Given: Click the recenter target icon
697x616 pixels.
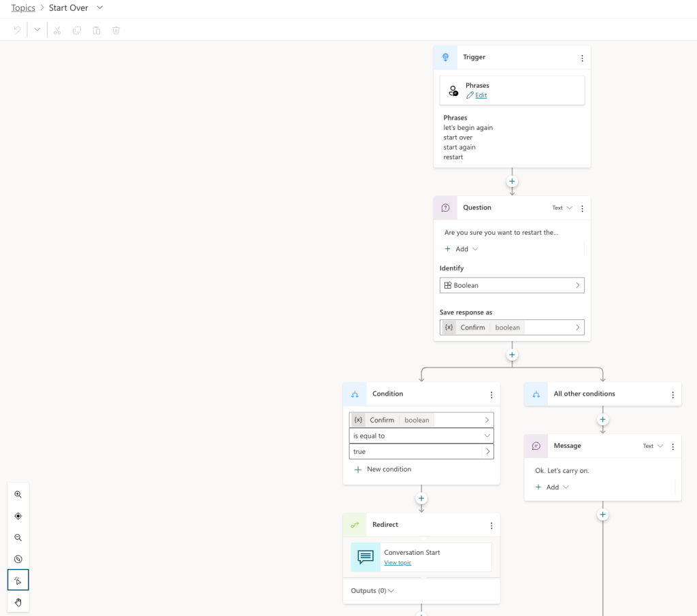Looking at the screenshot, I should pos(18,516).
